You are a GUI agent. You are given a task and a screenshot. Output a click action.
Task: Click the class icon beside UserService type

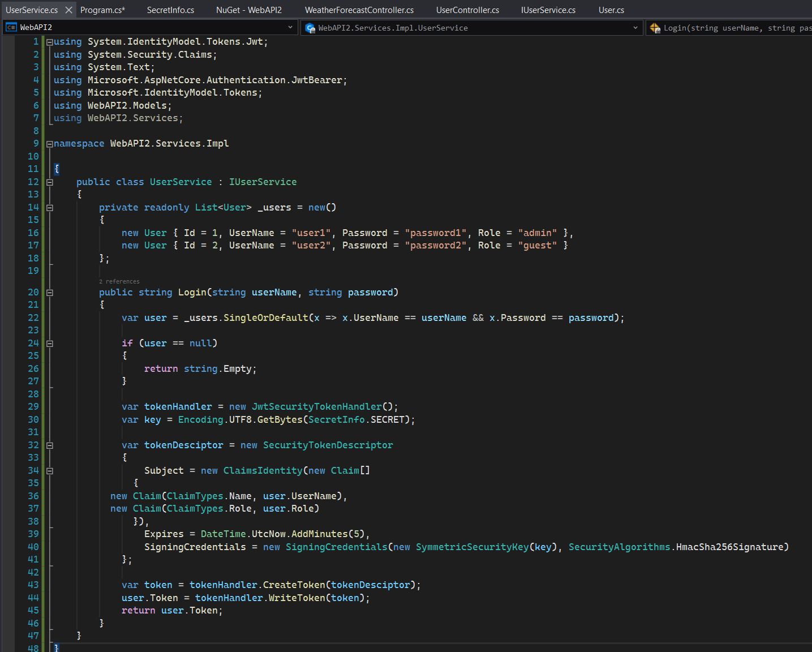coord(310,28)
